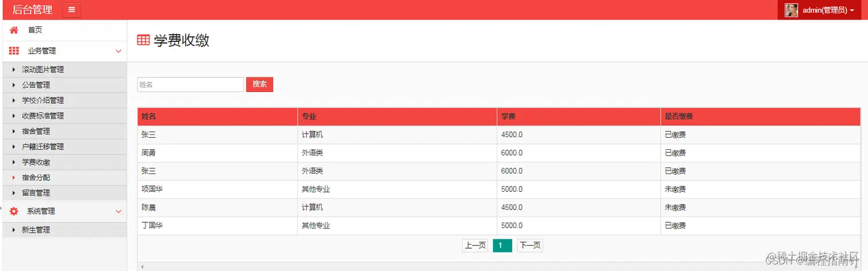Click the home icon beside 首页

click(x=14, y=30)
